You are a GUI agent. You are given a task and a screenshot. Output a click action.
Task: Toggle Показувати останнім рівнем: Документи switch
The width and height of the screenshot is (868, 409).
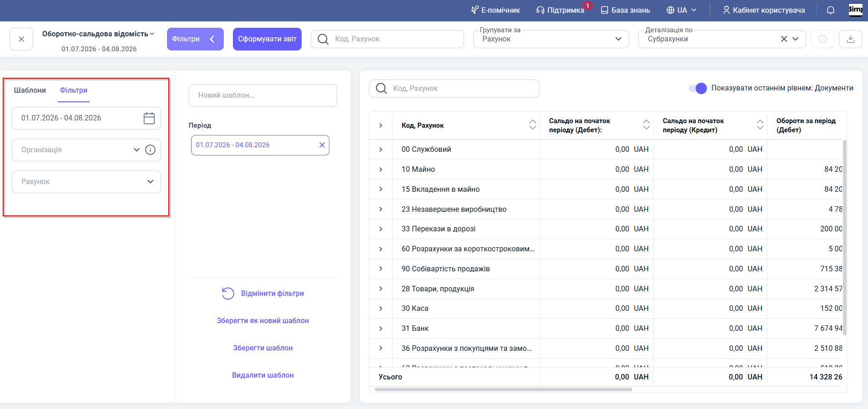(x=698, y=88)
